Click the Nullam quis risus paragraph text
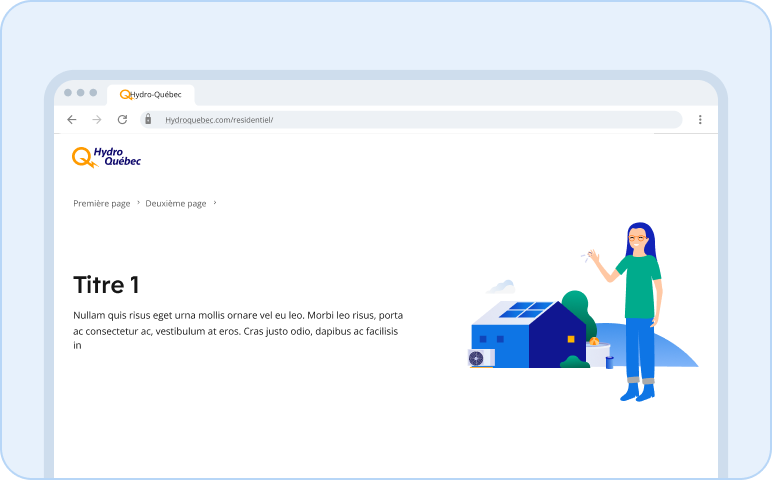Viewport: 772px width, 480px height. coord(238,330)
